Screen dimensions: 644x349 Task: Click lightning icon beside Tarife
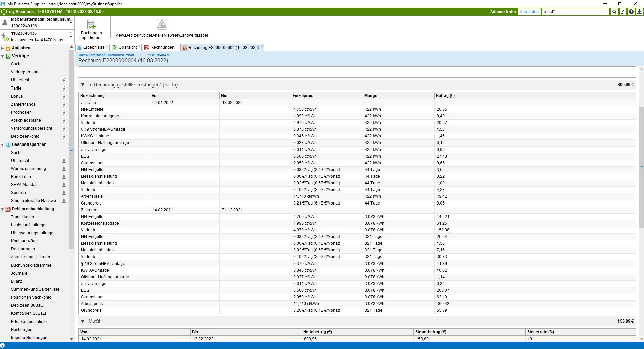(64, 89)
